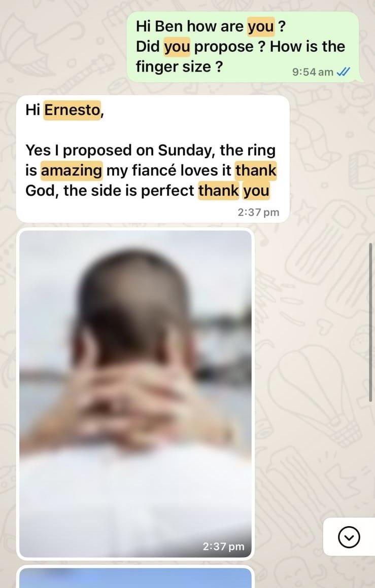Click 'finger size ?' text in green bubble
Image resolution: width=375 pixels, height=588 pixels.
(x=179, y=67)
